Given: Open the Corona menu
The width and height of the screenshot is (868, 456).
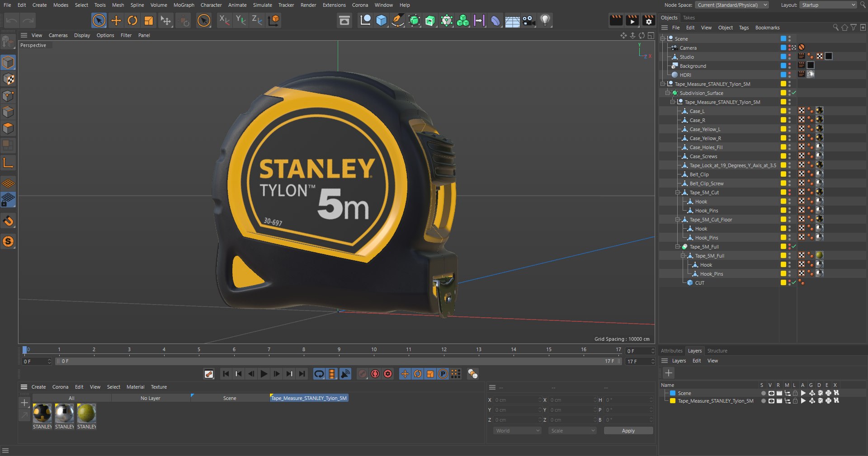Looking at the screenshot, I should click(x=360, y=5).
